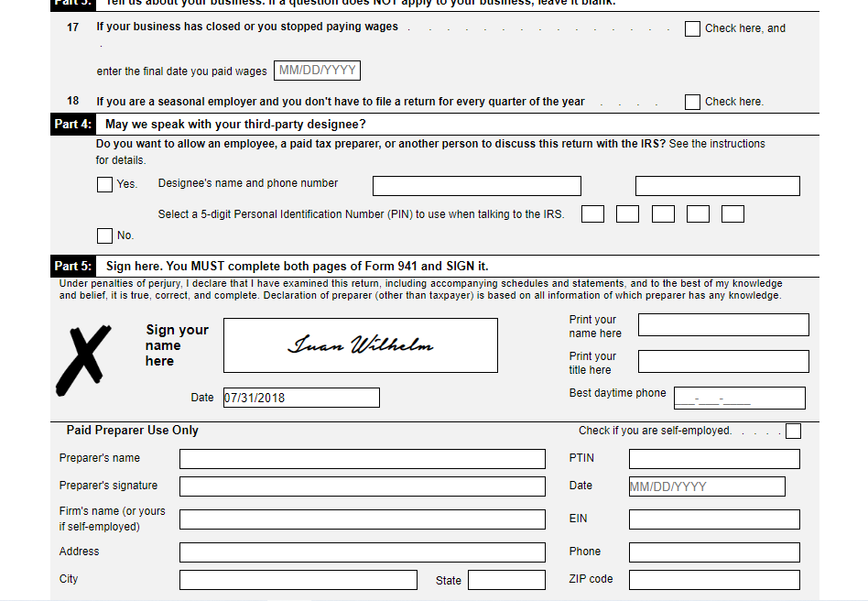The width and height of the screenshot is (868, 601).
Task: Click the PTIN entry box
Action: (x=714, y=459)
